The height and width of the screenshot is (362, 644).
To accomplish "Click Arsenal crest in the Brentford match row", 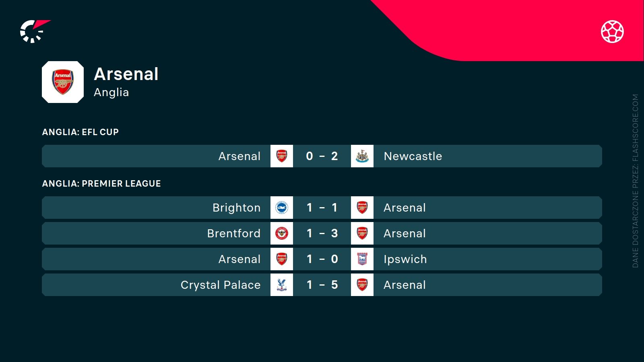I will [362, 233].
